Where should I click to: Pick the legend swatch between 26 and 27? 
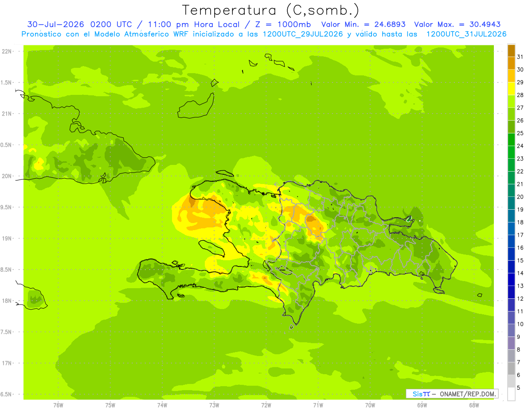pos(511,114)
